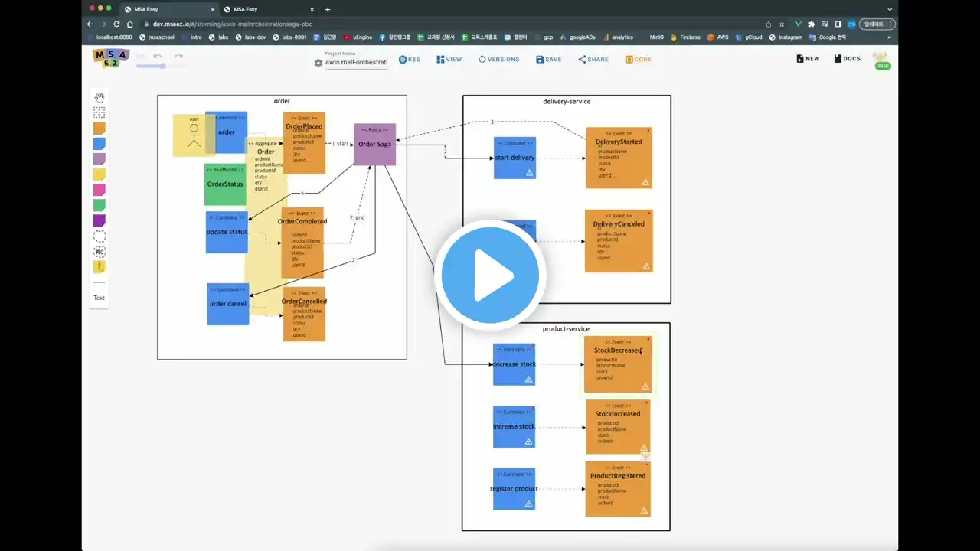Open the Instagram bookmark
This screenshot has width=980, height=551.
click(x=786, y=37)
